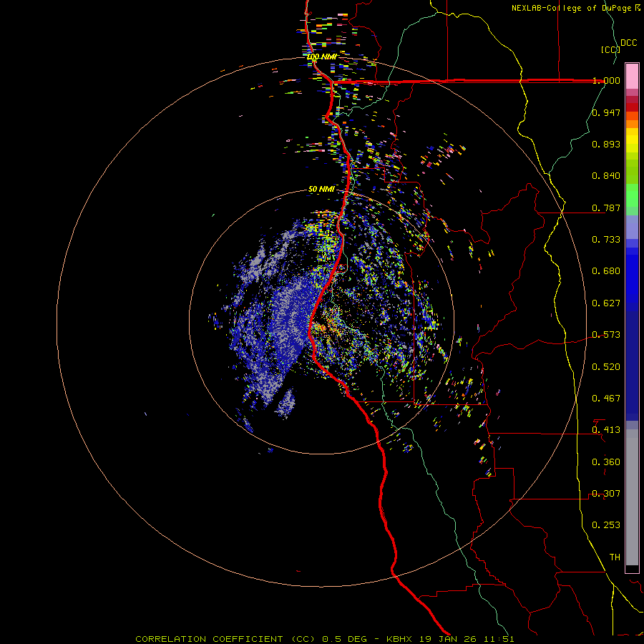Click the DCC label above the scale
The width and height of the screenshot is (644, 644).
tap(629, 43)
